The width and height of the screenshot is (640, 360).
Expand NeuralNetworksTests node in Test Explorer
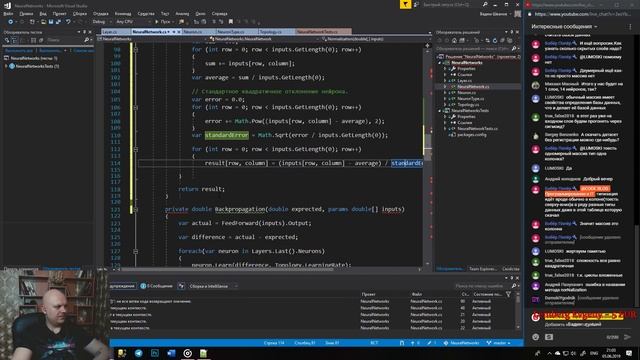pyautogui.click(x=6, y=66)
